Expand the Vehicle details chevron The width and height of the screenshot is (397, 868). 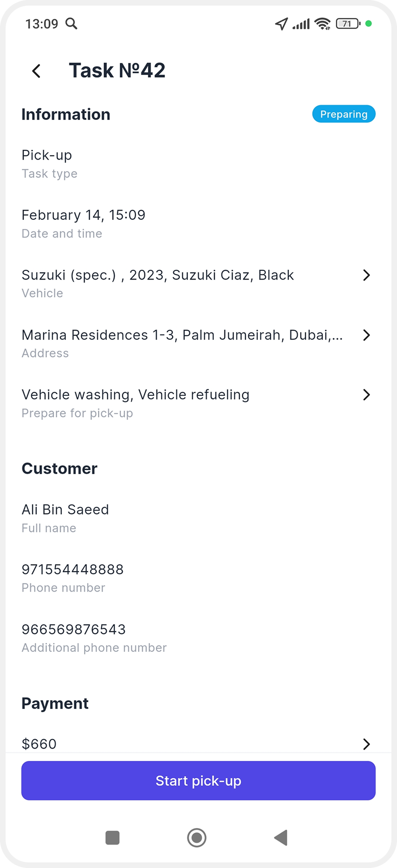[366, 275]
